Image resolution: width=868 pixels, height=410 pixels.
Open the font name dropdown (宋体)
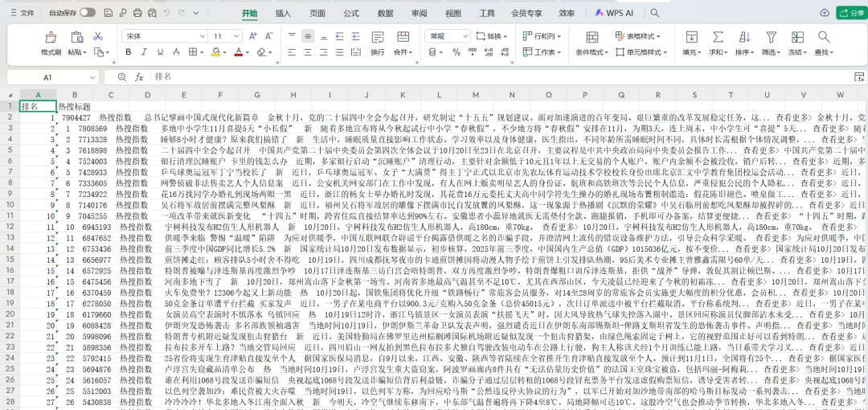(x=201, y=36)
